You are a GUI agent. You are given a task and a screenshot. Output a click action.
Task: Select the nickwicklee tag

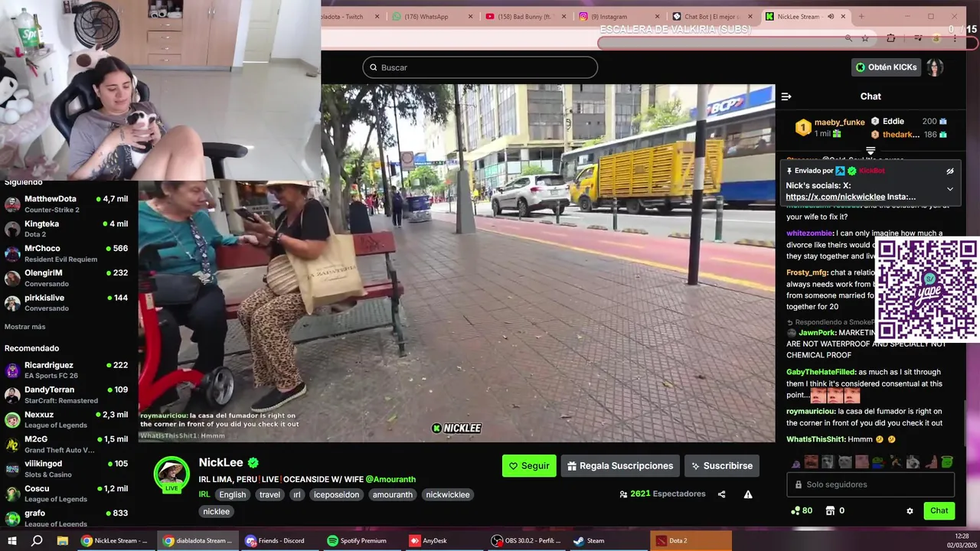[448, 494]
